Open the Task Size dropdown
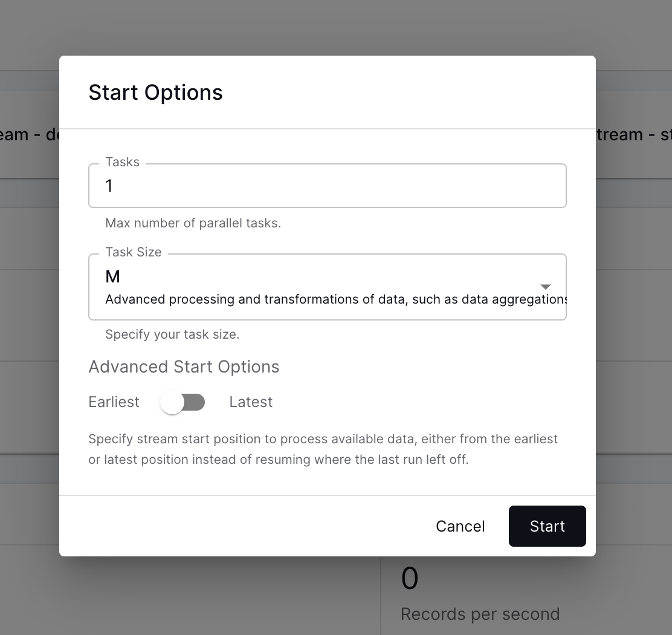The width and height of the screenshot is (672, 635). (327, 287)
